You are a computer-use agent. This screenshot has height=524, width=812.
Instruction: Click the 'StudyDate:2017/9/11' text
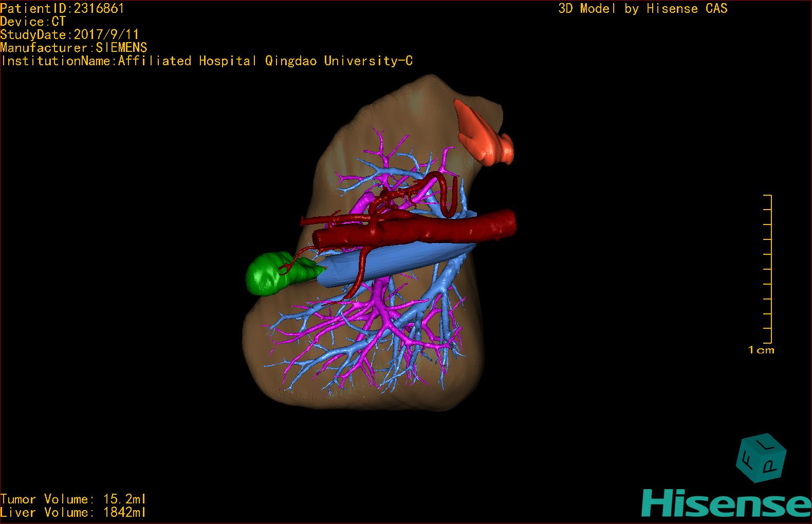click(x=69, y=34)
